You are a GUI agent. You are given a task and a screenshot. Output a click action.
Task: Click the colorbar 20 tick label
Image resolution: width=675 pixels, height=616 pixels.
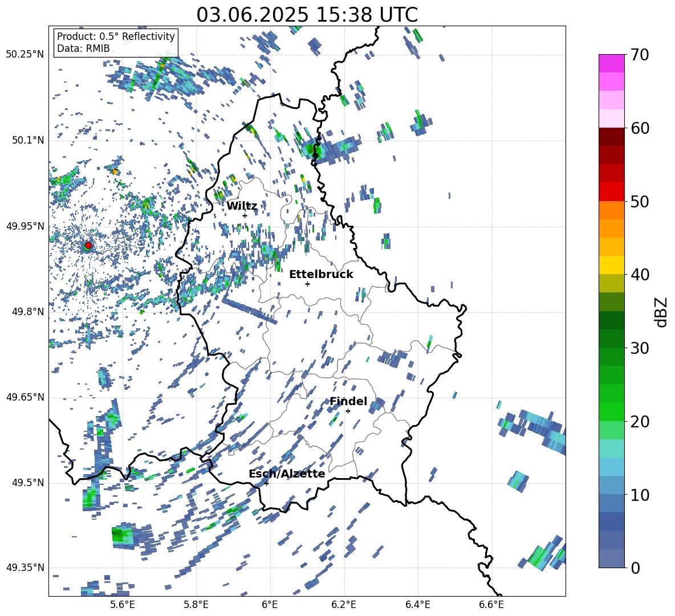click(640, 422)
